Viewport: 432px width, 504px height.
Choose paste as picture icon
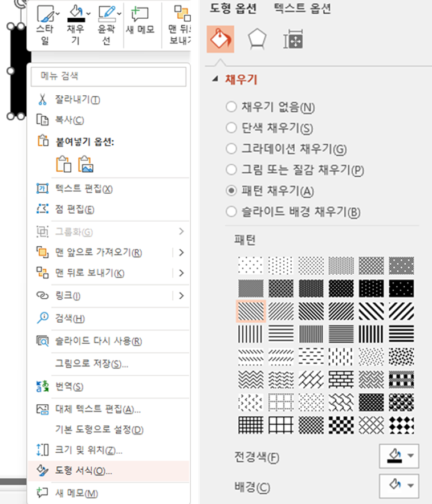(x=85, y=164)
